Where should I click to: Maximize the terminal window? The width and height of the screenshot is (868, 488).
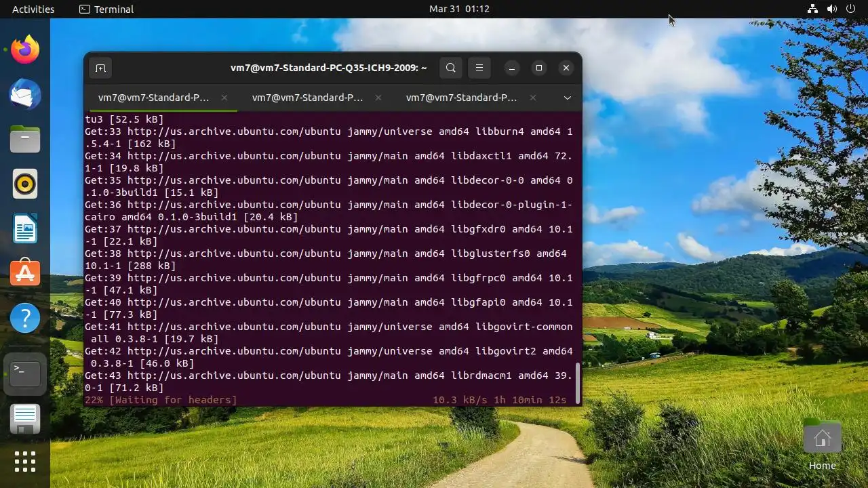tap(539, 68)
